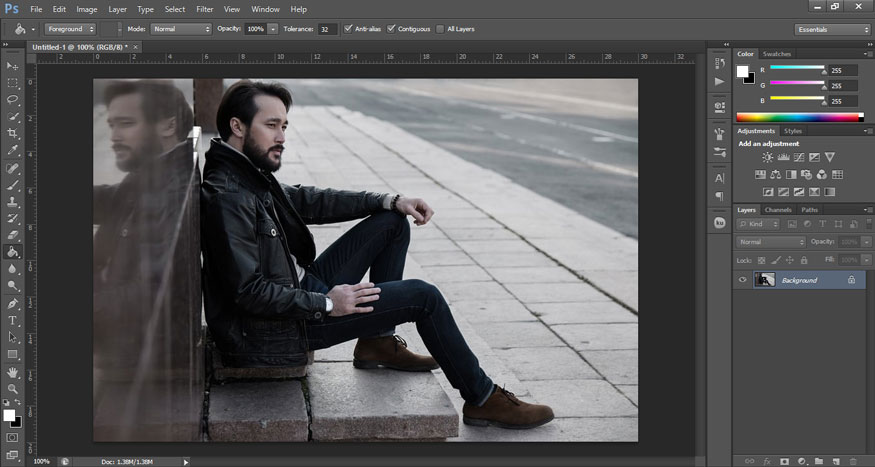Toggle lock all for layer

coord(804,261)
